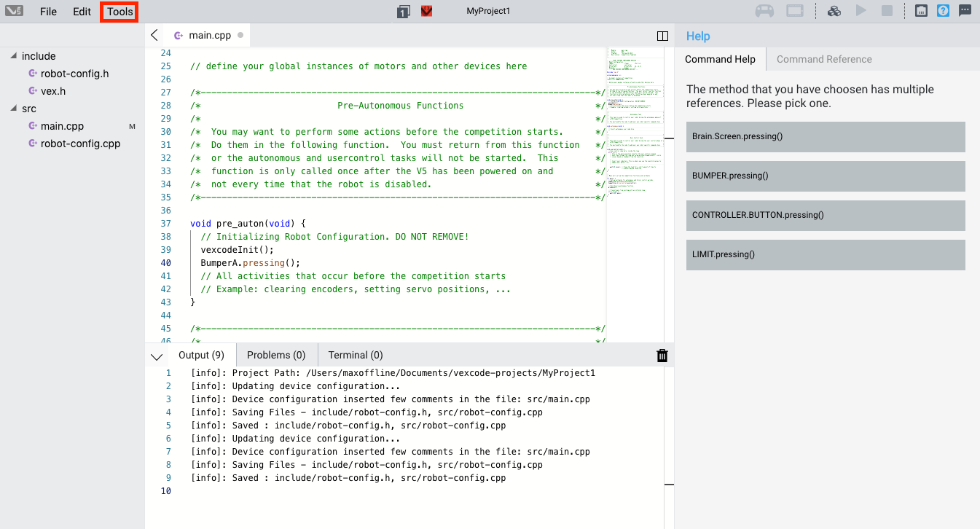Screen dimensions: 980x529
Task: Click the Controller icon in the toolbar
Action: point(764,10)
